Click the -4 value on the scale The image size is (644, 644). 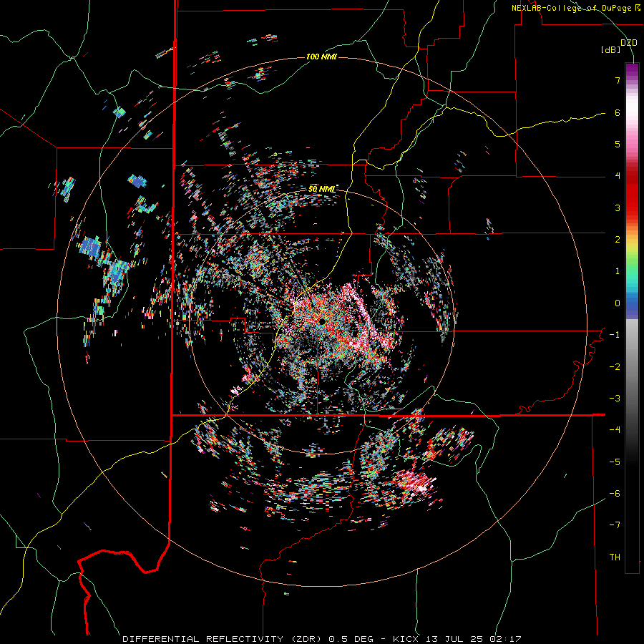615,430
